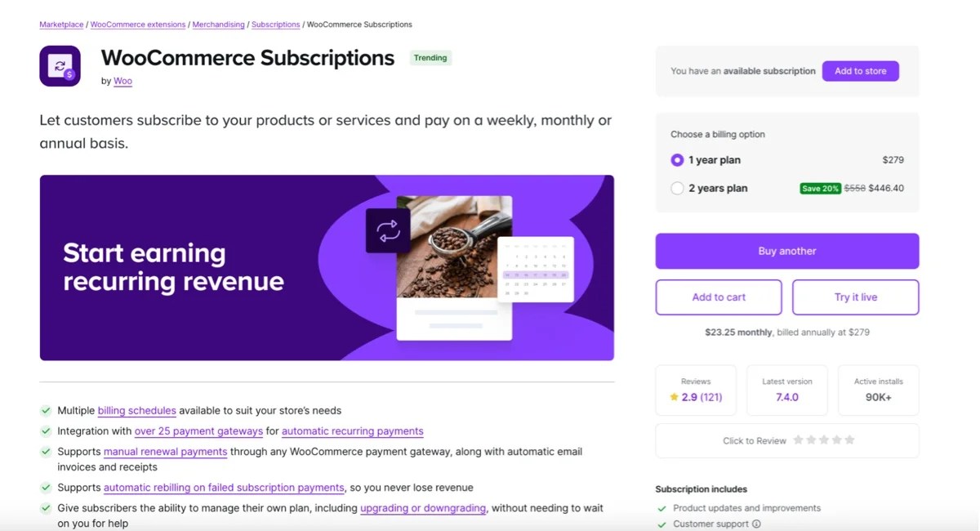Click the WooCommerce Subscriptions plugin logo icon
980x531 pixels.
coord(60,65)
